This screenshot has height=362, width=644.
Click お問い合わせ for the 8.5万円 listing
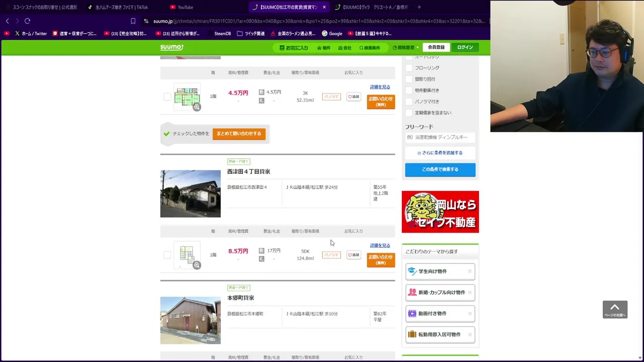(381, 259)
